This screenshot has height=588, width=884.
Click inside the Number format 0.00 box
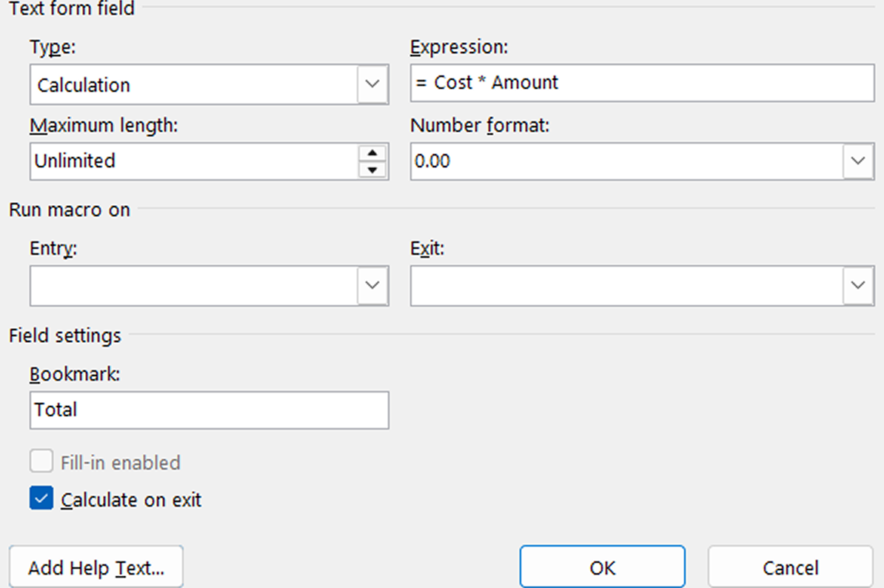(x=626, y=161)
